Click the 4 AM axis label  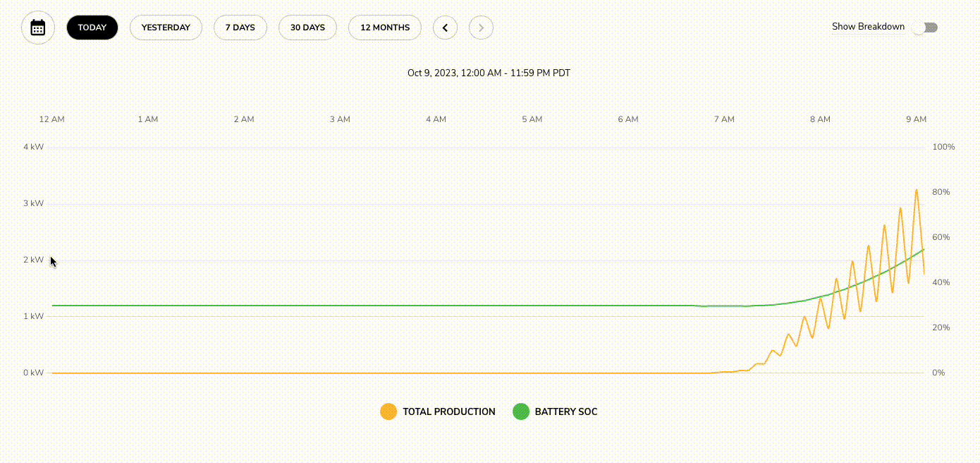point(436,119)
